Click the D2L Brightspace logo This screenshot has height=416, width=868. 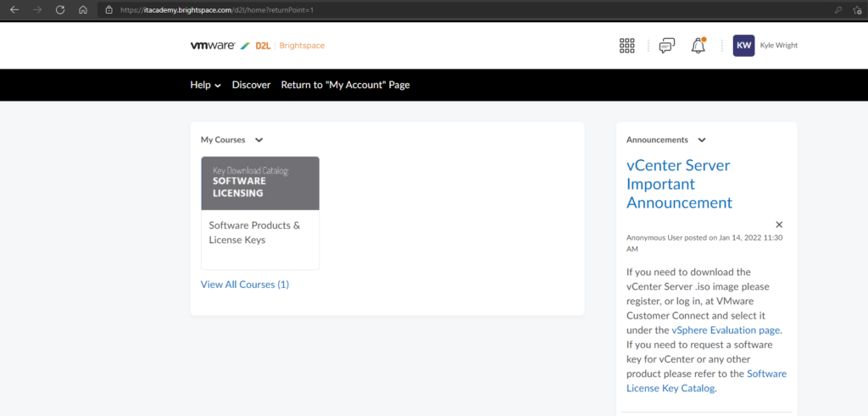[290, 46]
